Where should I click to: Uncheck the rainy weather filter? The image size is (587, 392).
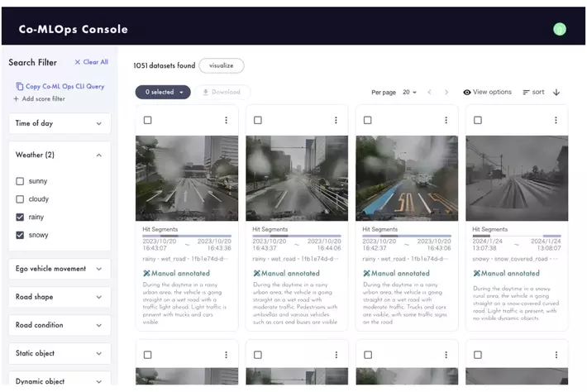[x=20, y=218]
